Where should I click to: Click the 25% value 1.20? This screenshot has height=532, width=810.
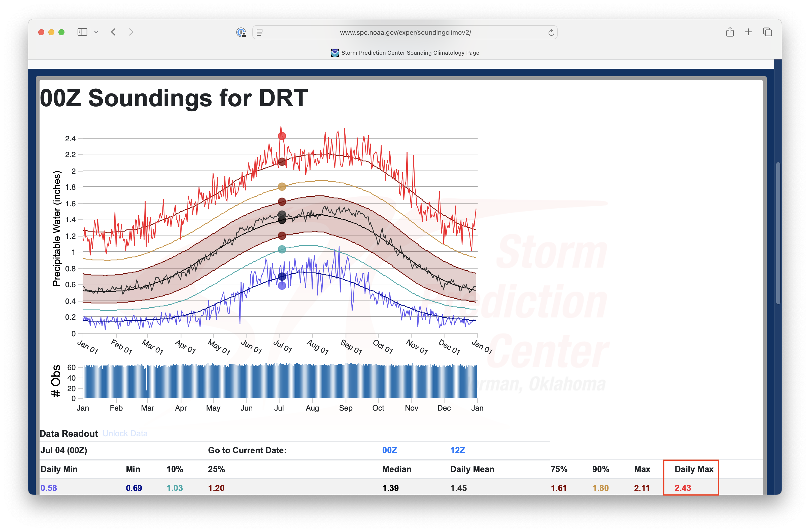tap(216, 488)
